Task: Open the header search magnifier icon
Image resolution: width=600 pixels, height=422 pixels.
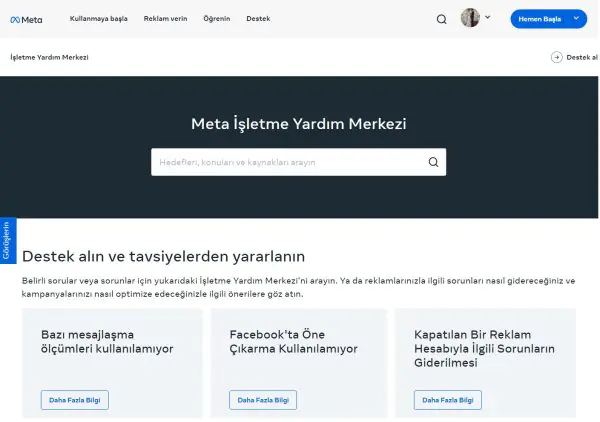Action: point(442,19)
